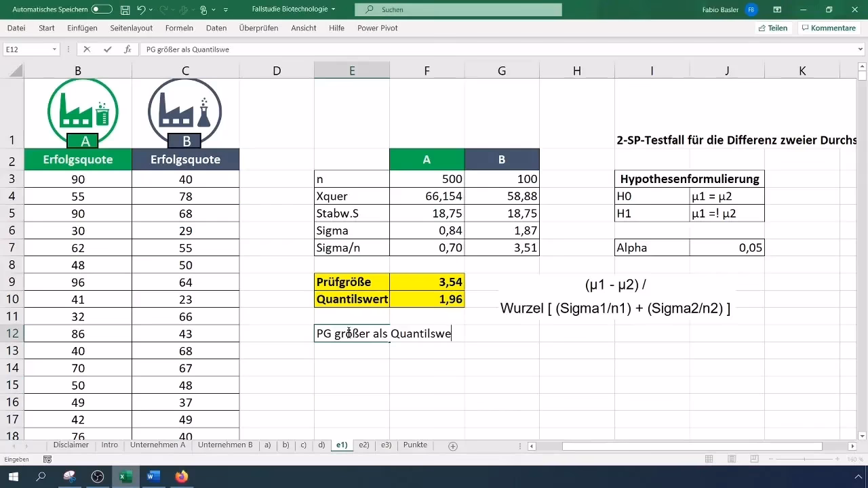Click the Teilen button
Viewport: 868px width, 488px height.
click(772, 28)
